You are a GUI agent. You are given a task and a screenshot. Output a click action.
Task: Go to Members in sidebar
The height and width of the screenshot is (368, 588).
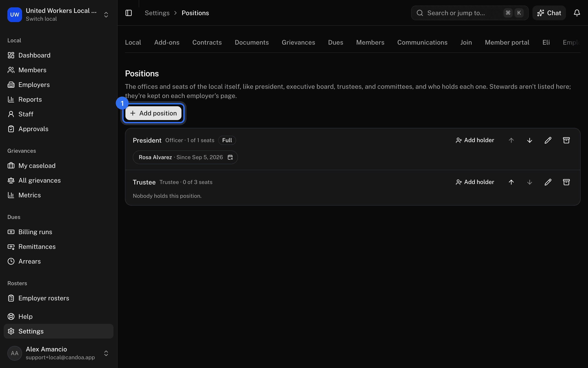click(59, 70)
